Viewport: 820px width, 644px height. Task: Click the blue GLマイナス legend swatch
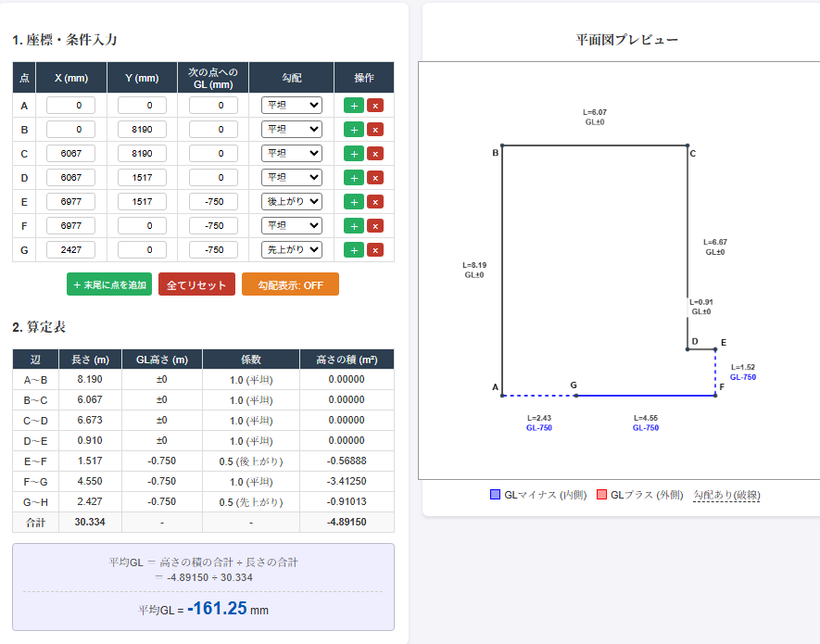pos(496,495)
